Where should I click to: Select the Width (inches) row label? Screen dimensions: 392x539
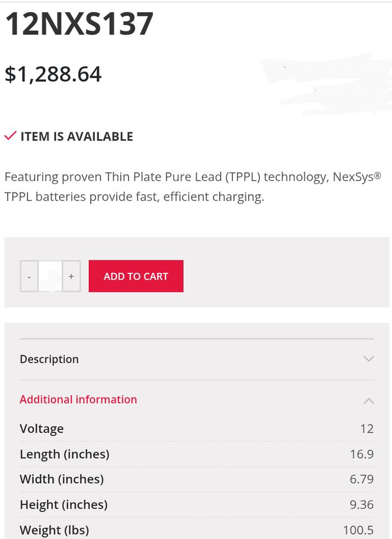62,479
